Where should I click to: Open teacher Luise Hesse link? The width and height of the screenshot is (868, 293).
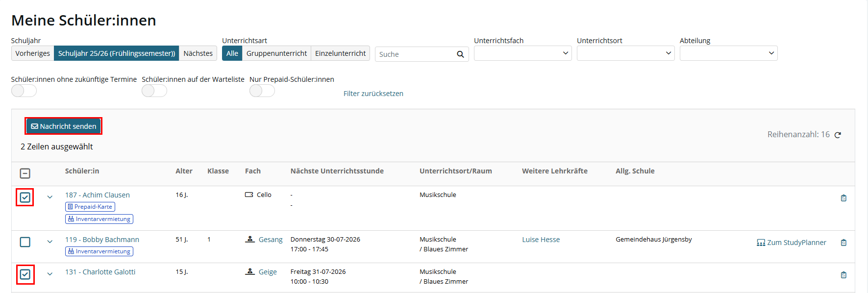541,240
